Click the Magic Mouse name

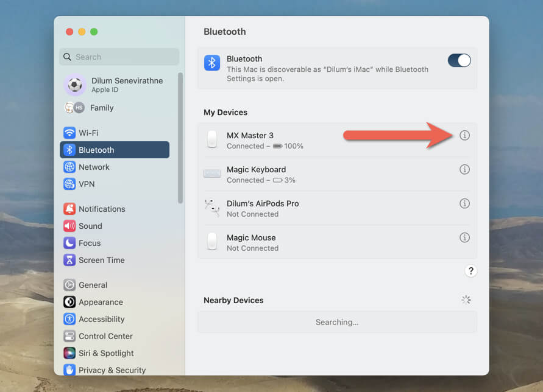click(x=251, y=237)
